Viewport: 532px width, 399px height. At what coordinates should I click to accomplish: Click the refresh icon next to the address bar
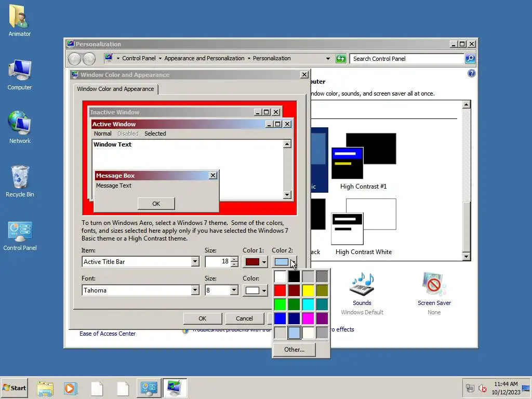click(x=341, y=59)
